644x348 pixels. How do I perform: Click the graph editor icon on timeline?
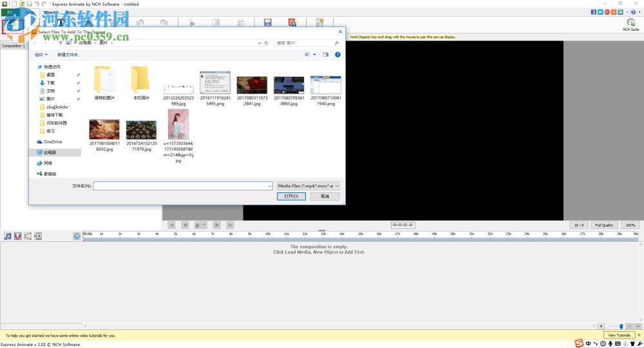28,236
